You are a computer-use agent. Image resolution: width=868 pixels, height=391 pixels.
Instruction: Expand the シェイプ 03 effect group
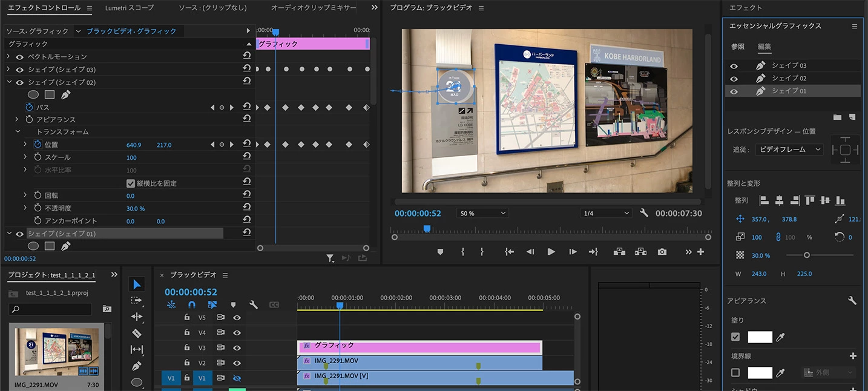(8, 70)
